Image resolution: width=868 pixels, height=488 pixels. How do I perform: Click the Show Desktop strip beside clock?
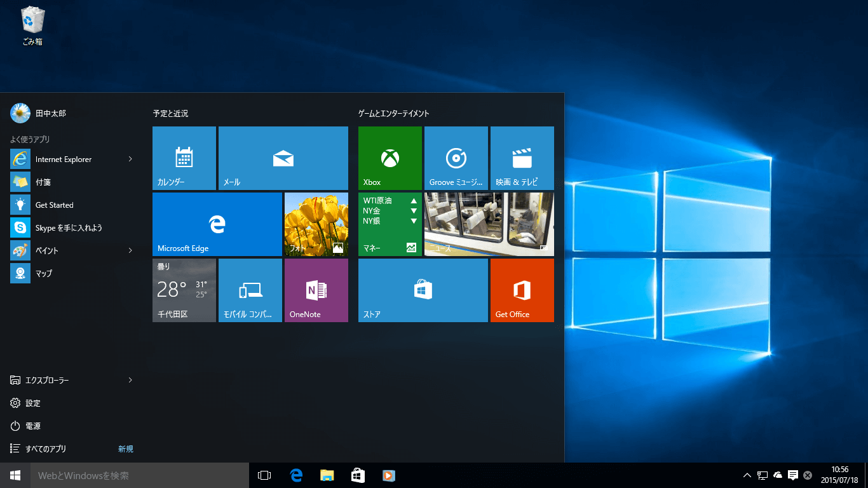[866, 475]
